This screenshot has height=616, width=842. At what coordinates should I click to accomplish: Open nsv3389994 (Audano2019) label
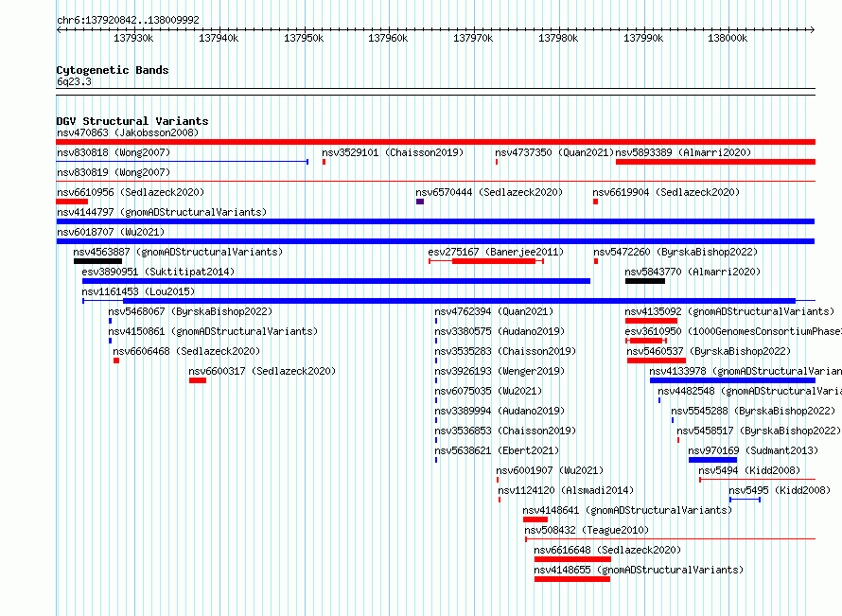[x=500, y=411]
